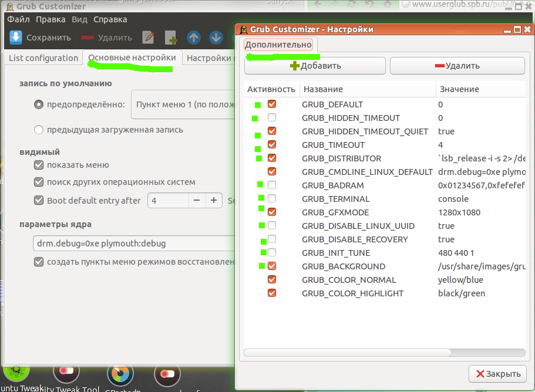Toggle GRUB_HIDDEN_TIMEOUT_QUIET checkbox
This screenshot has height=392, width=535.
(272, 131)
